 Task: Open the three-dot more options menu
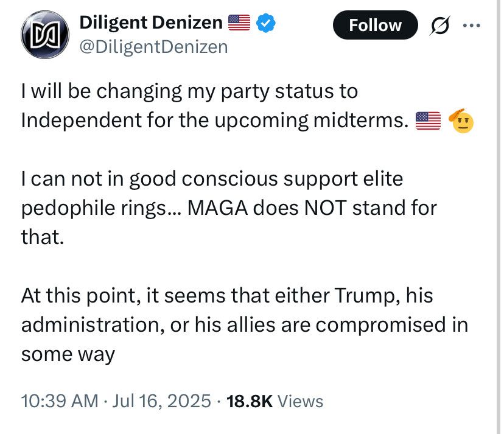click(x=472, y=26)
